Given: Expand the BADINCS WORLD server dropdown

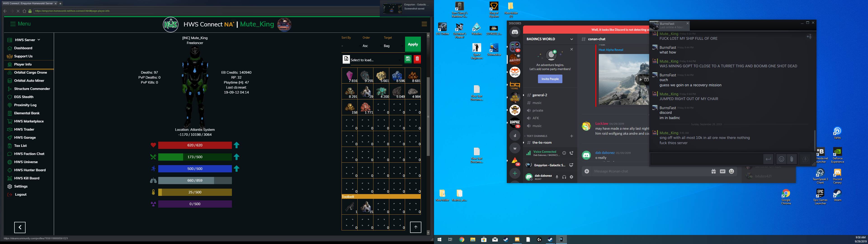Looking at the screenshot, I should [x=571, y=39].
